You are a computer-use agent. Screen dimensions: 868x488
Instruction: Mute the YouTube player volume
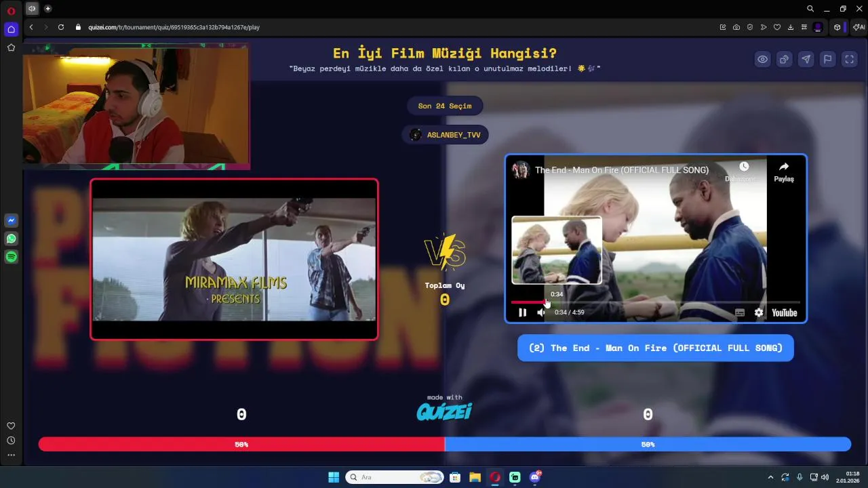coord(540,312)
